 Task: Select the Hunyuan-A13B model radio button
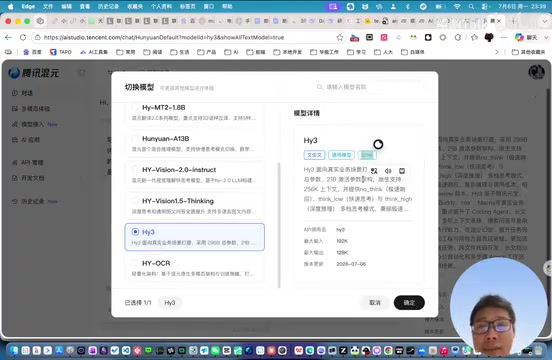[x=135, y=139]
